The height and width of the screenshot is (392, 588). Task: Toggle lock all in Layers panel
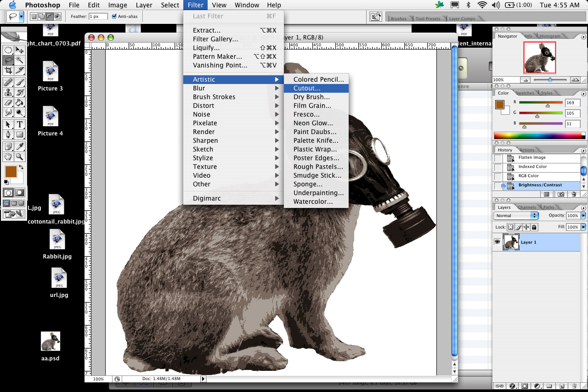pos(534,227)
